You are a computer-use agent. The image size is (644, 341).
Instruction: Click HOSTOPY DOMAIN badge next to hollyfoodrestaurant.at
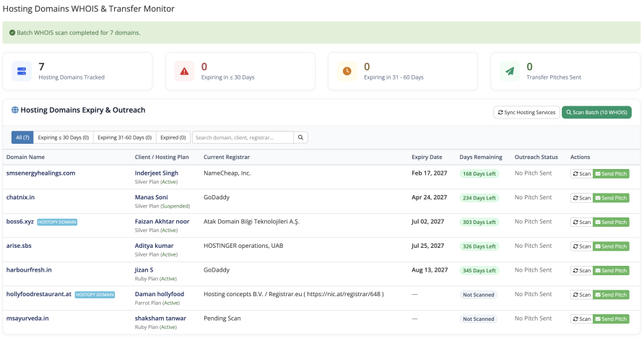click(x=95, y=295)
